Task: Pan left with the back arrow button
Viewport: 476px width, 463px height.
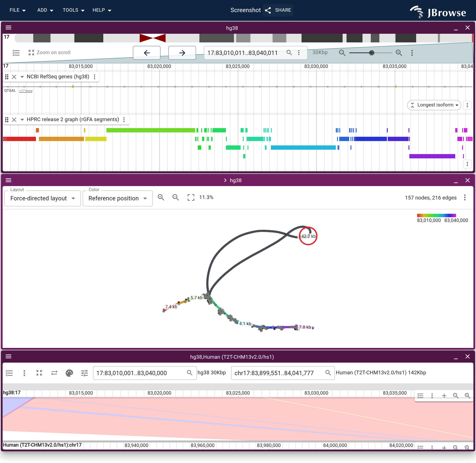Action: (146, 53)
